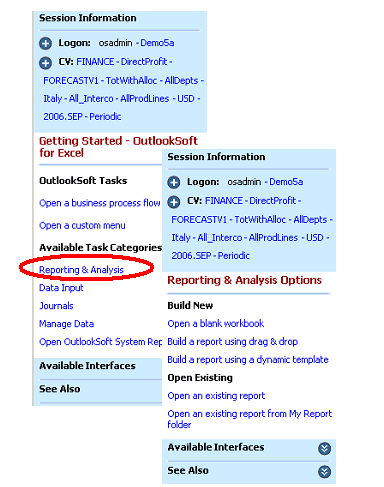Open the Data Input task category
The image size is (384, 487).
pos(61,288)
